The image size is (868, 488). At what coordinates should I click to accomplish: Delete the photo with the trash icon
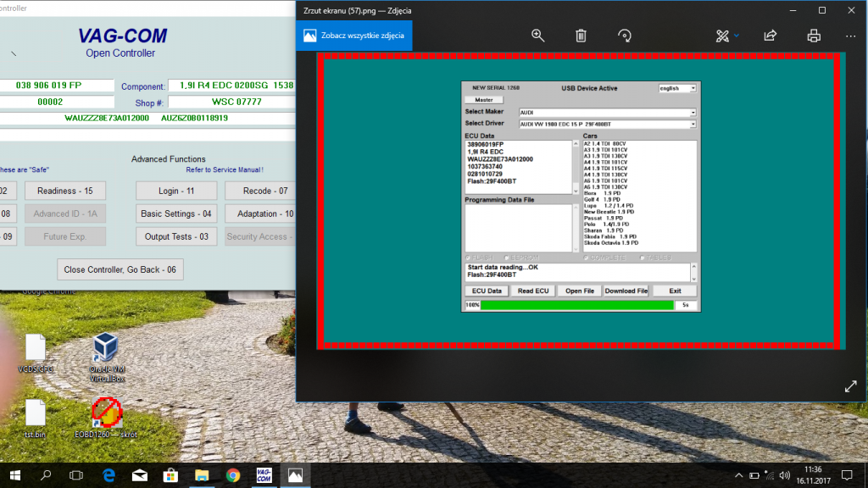581,36
